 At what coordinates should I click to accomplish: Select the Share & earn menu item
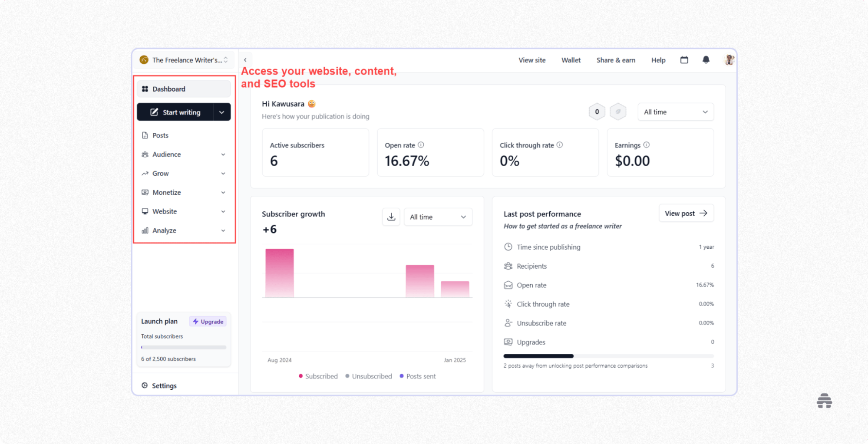tap(616, 60)
